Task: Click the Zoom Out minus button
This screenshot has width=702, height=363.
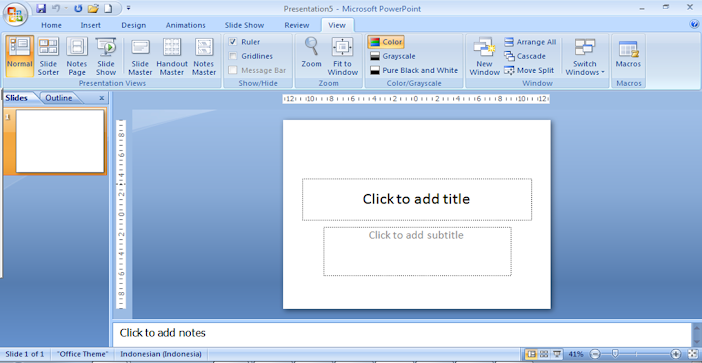Action: [x=595, y=354]
